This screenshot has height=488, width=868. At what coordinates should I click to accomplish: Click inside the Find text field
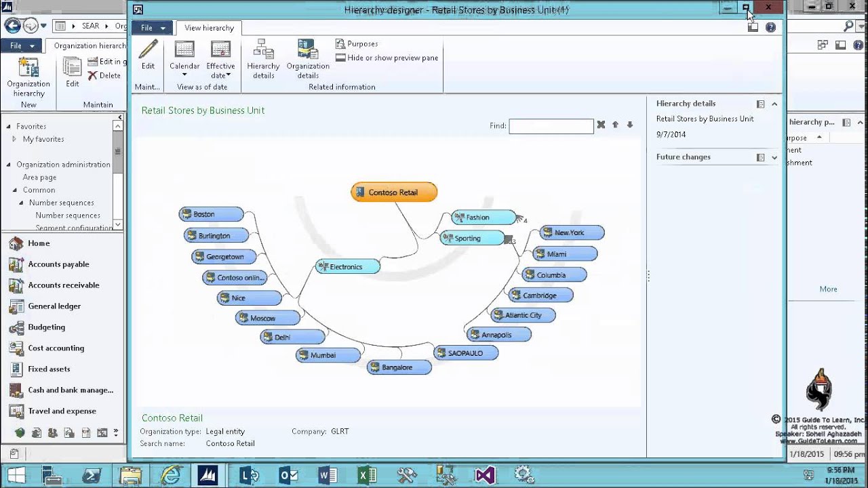551,125
